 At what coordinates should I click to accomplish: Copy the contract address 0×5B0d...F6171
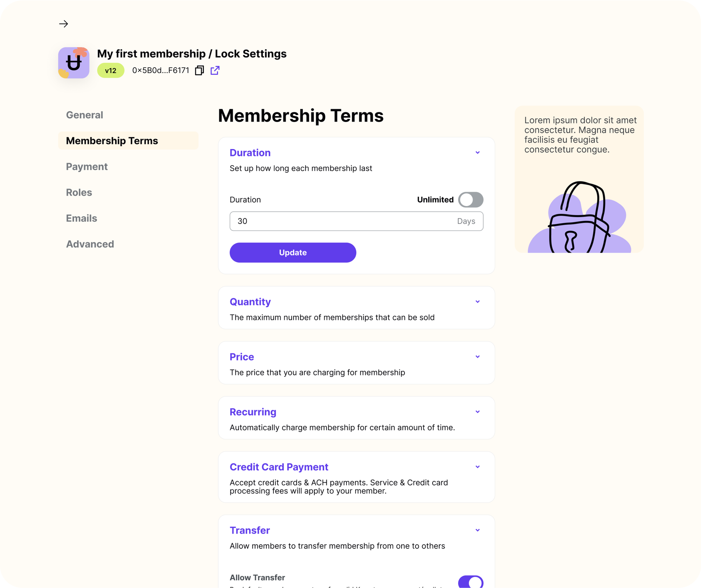tap(199, 70)
